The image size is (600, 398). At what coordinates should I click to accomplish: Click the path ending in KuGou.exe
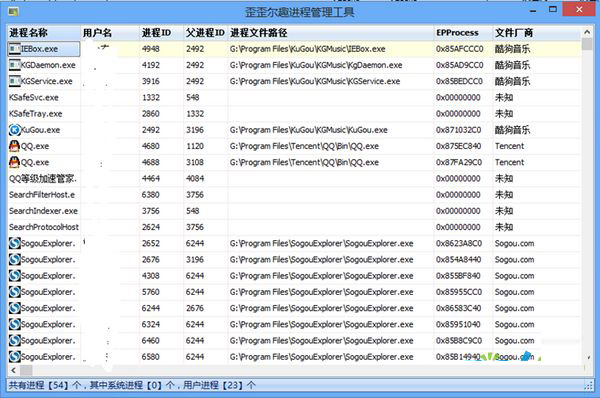[x=309, y=130]
